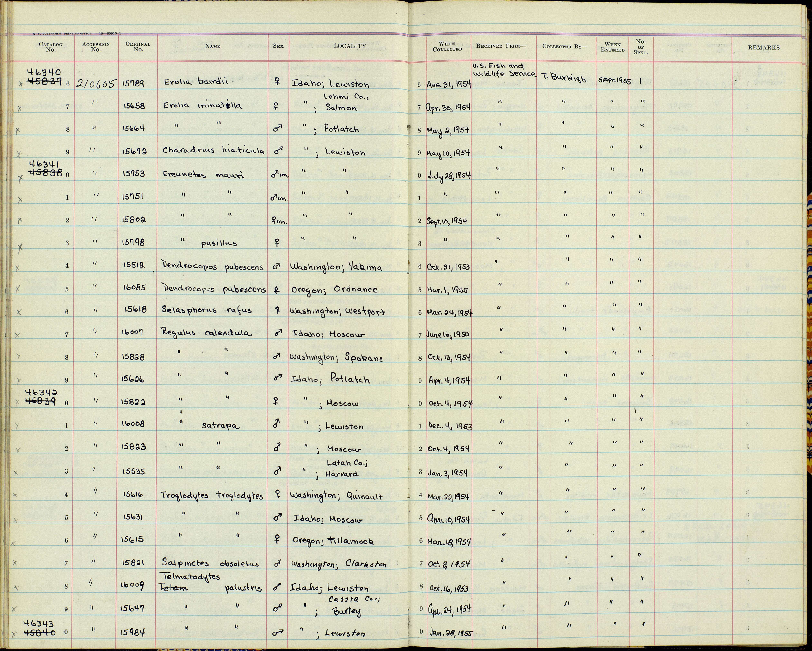The height and width of the screenshot is (651, 812).
Task: Click the 'REMARKS' column header
Action: pyautogui.click(x=764, y=48)
